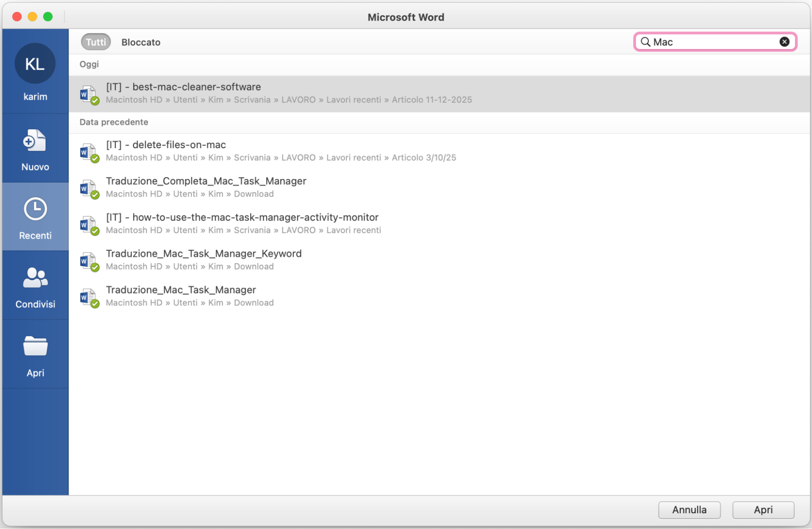The height and width of the screenshot is (529, 812).
Task: Open the Condivisi shared people icon
Action: (x=35, y=278)
